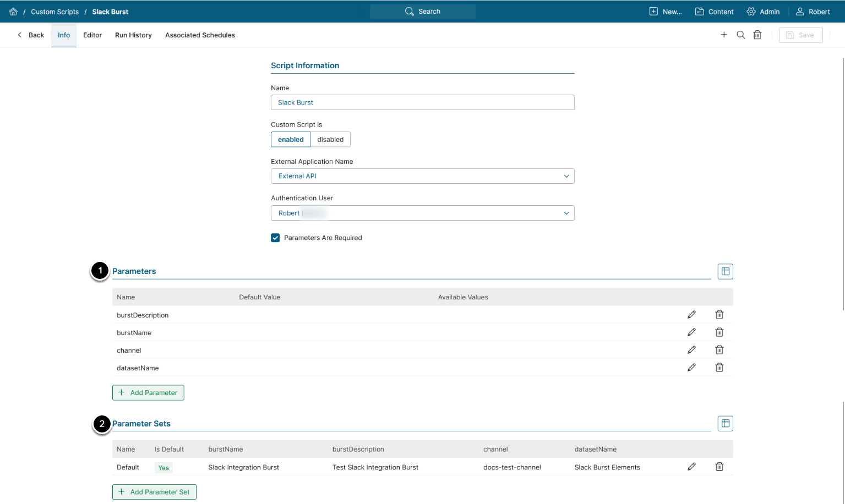
Task: Delete the channel parameter
Action: (x=719, y=350)
